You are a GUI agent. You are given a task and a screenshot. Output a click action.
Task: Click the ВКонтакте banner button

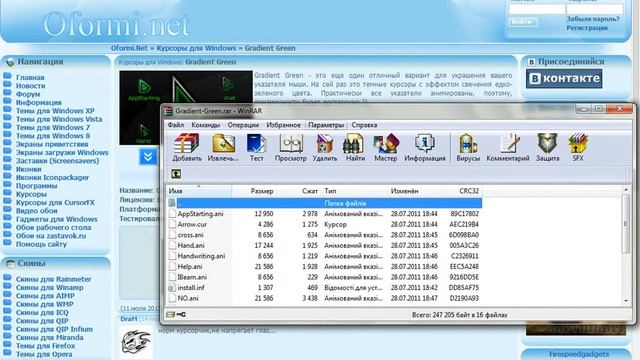(564, 78)
